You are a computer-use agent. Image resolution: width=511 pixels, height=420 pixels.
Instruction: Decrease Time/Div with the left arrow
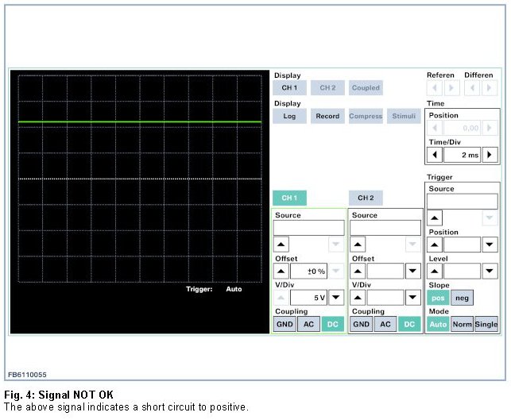pyautogui.click(x=436, y=155)
